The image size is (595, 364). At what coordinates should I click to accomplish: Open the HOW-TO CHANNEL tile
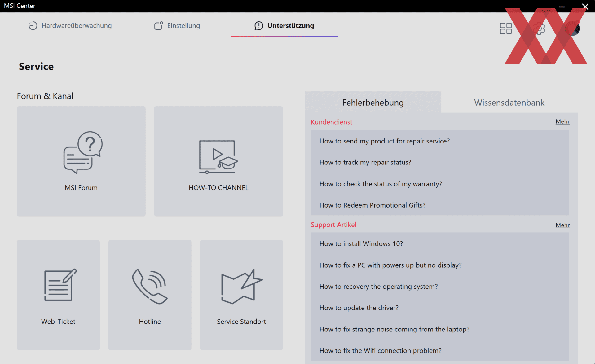point(218,161)
